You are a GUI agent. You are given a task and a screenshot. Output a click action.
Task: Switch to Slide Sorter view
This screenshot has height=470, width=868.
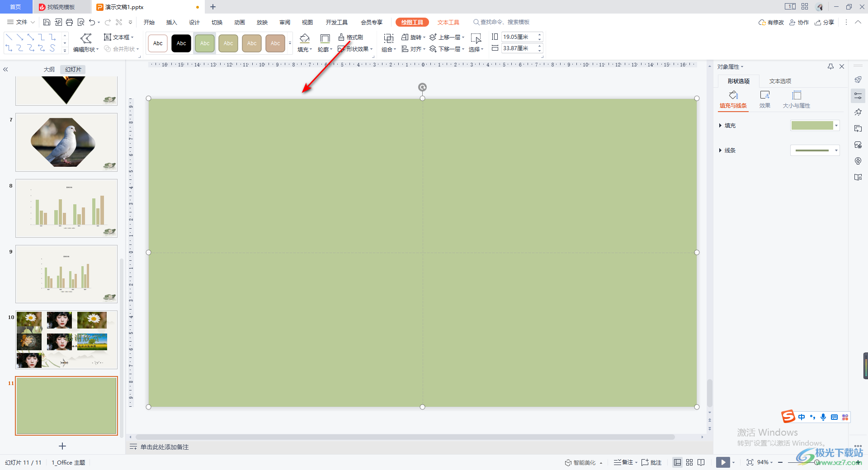coord(689,462)
